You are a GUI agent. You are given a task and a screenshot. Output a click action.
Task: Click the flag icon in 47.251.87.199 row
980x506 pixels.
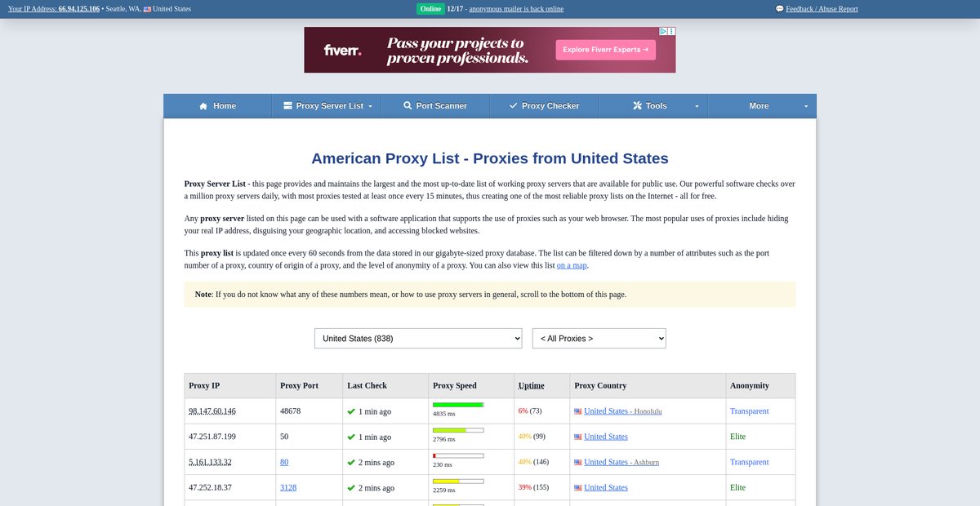click(x=578, y=437)
